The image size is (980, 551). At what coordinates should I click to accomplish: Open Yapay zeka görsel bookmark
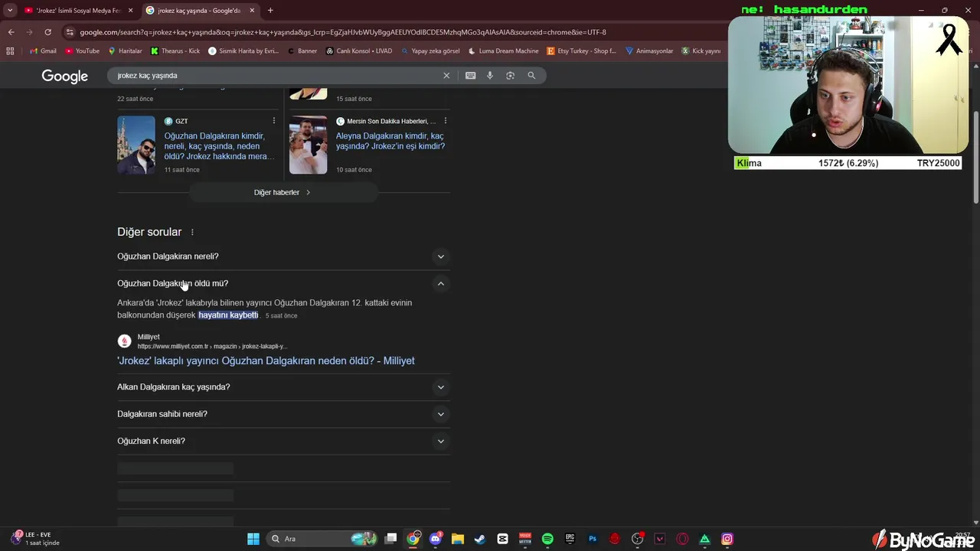(x=430, y=51)
